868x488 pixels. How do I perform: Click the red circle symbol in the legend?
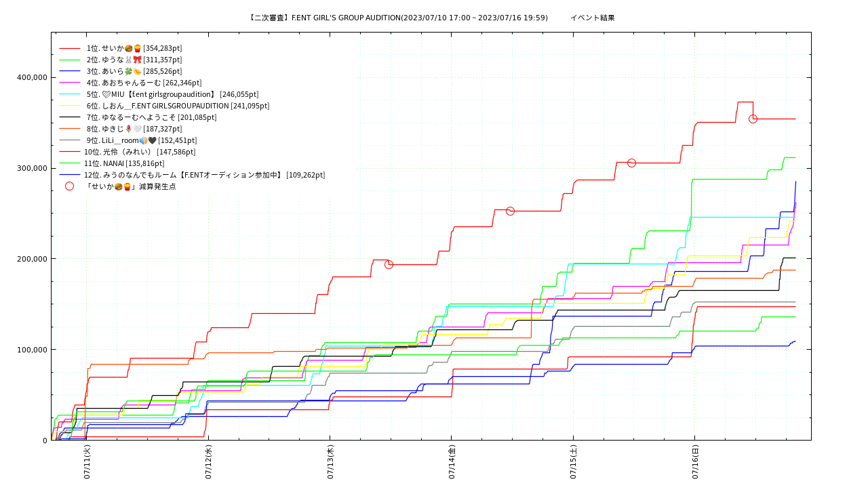[x=69, y=186]
